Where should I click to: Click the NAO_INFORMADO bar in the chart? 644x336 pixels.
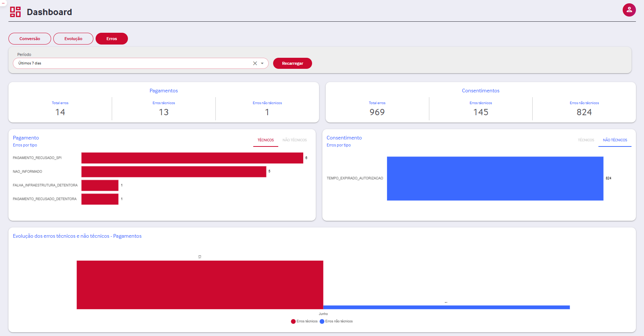(x=174, y=171)
